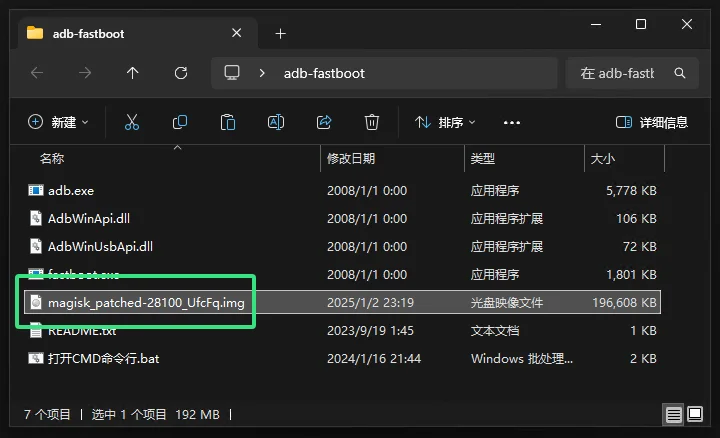Click the Delete trash can icon
This screenshot has width=720, height=438.
pos(371,122)
